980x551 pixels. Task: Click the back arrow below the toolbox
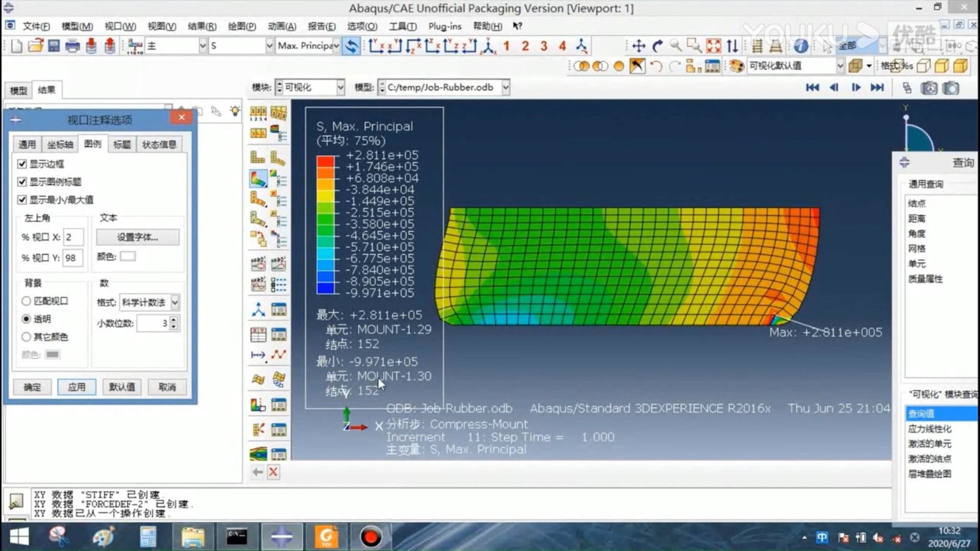pos(258,472)
